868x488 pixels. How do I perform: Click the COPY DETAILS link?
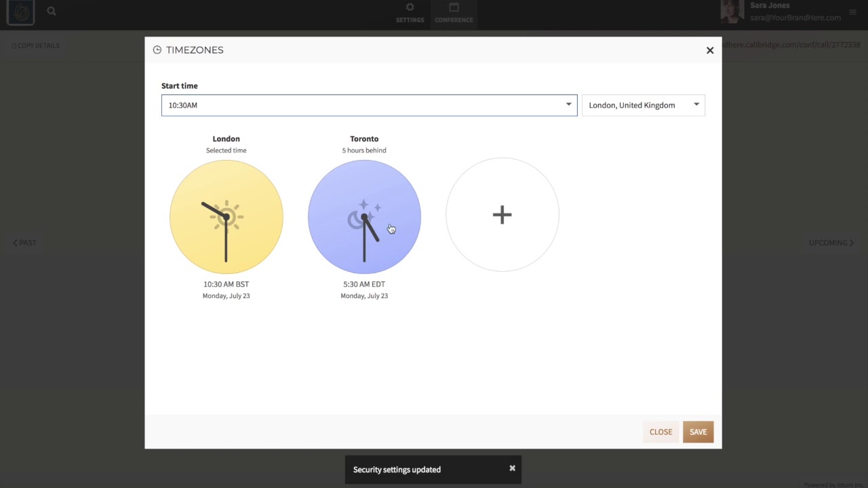coord(36,45)
